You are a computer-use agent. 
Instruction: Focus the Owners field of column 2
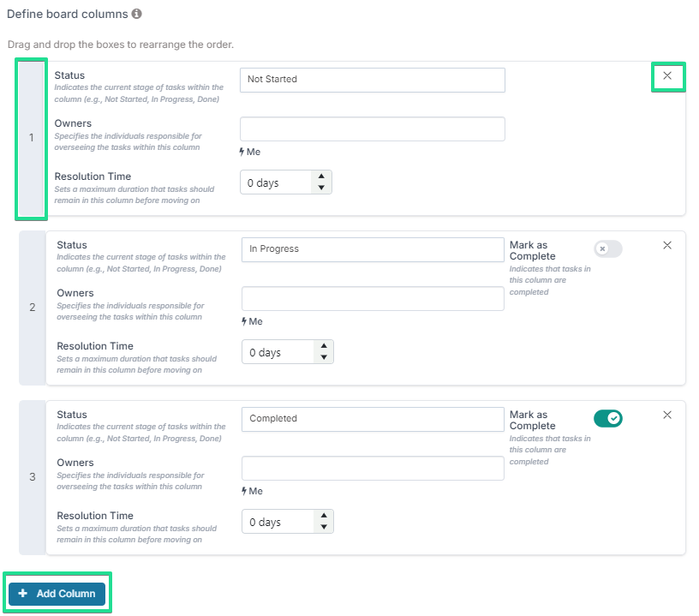pos(373,299)
